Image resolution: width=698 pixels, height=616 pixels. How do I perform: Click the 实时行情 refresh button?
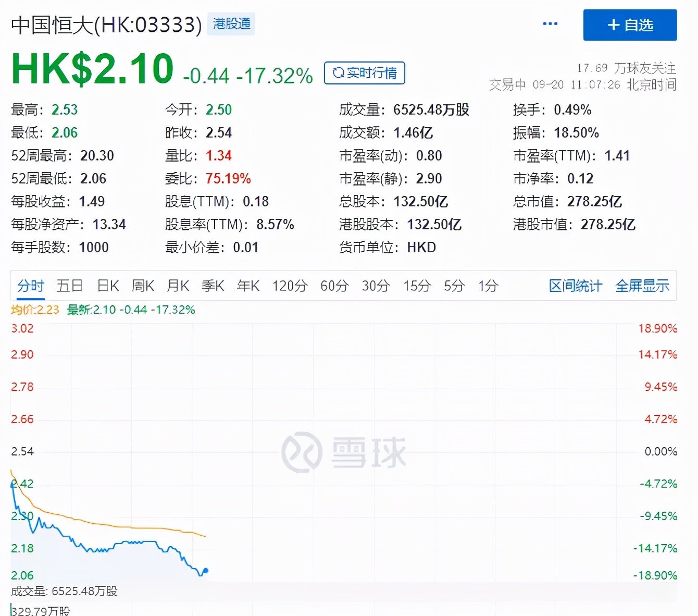[365, 73]
